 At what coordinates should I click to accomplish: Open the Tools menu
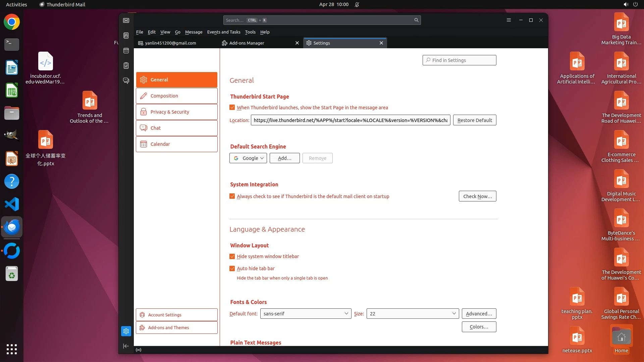(250, 32)
